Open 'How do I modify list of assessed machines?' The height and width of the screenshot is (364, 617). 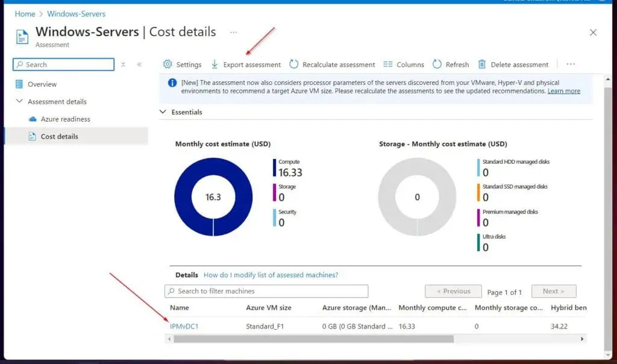pyautogui.click(x=271, y=275)
